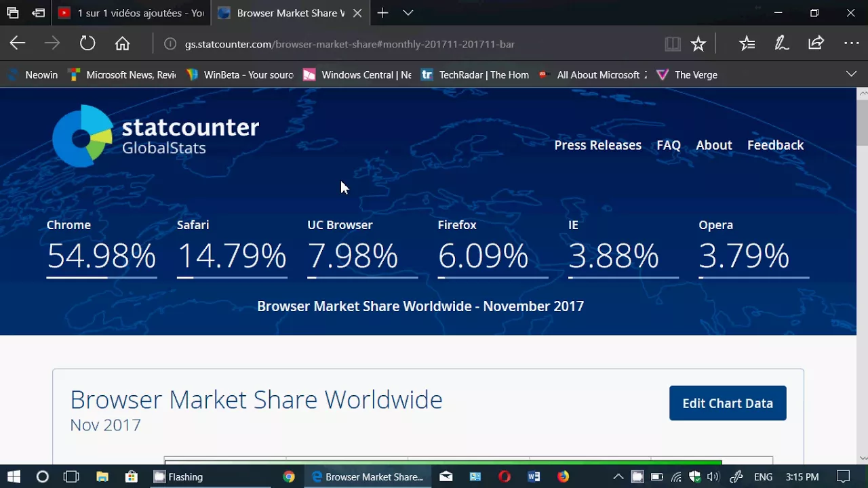Open WinBeta favorite bookmark
The height and width of the screenshot is (488, 868).
(240, 75)
